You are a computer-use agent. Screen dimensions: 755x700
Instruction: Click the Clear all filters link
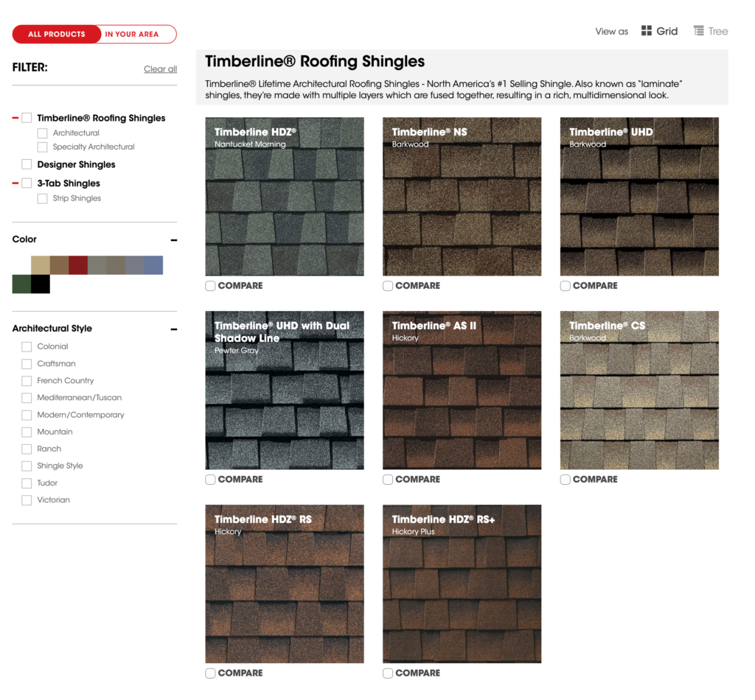pyautogui.click(x=160, y=69)
